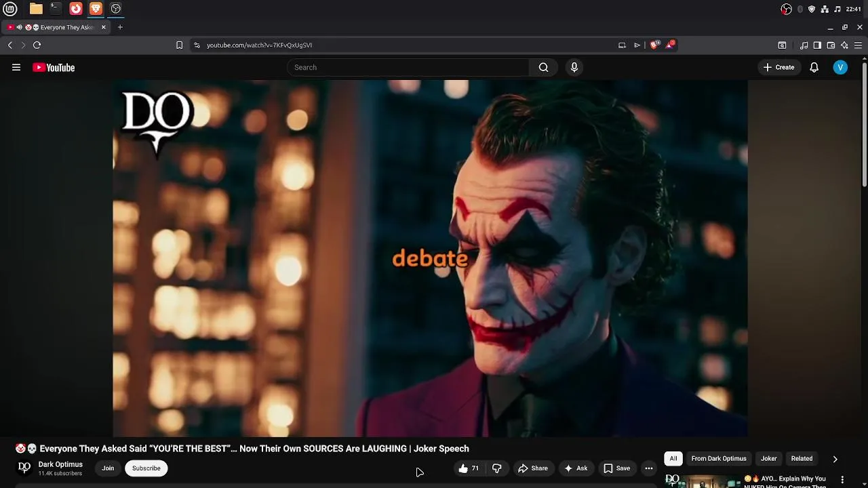Click the search magnifier button

[543, 67]
